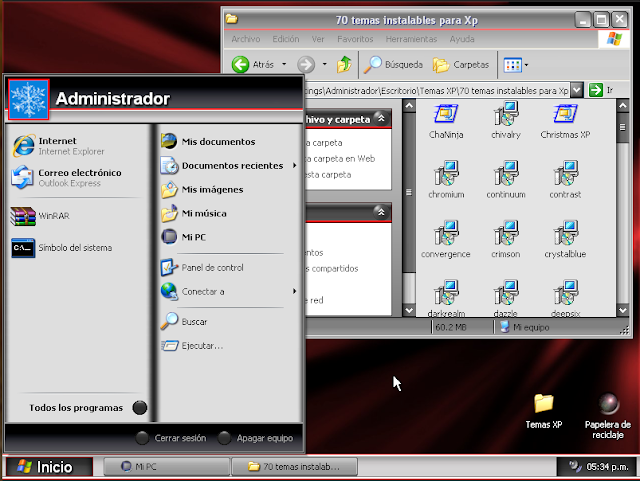Screen dimensions: 640x481
Task: Open the Ver menu
Action: (x=318, y=39)
